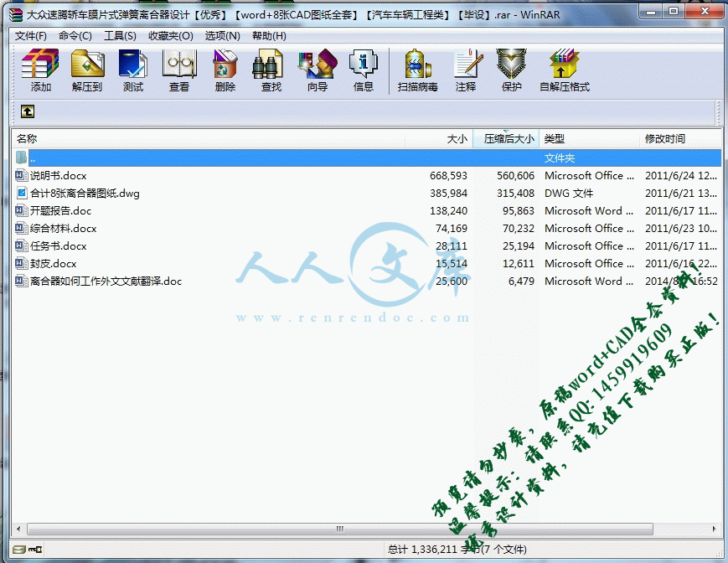The height and width of the screenshot is (563, 728).
Task: Select the 离合器如何工作外文文献翻译.doc file name
Action: (106, 281)
